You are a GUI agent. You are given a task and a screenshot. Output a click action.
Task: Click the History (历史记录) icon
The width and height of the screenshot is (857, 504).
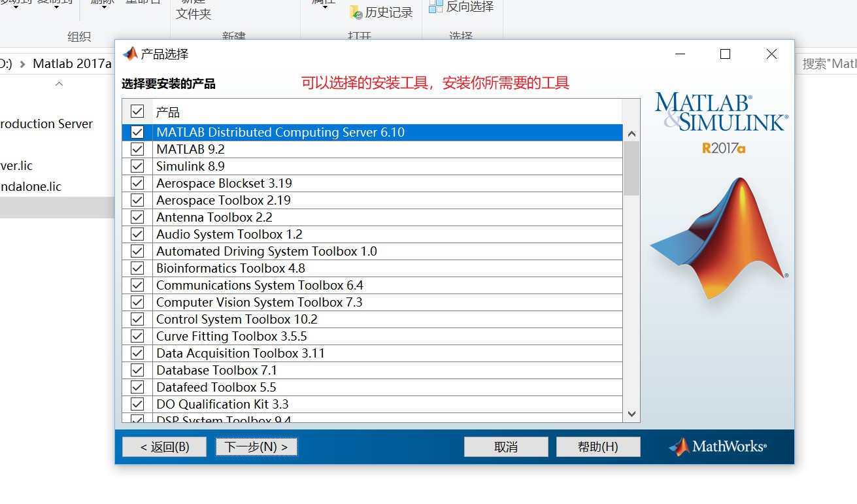pos(356,12)
